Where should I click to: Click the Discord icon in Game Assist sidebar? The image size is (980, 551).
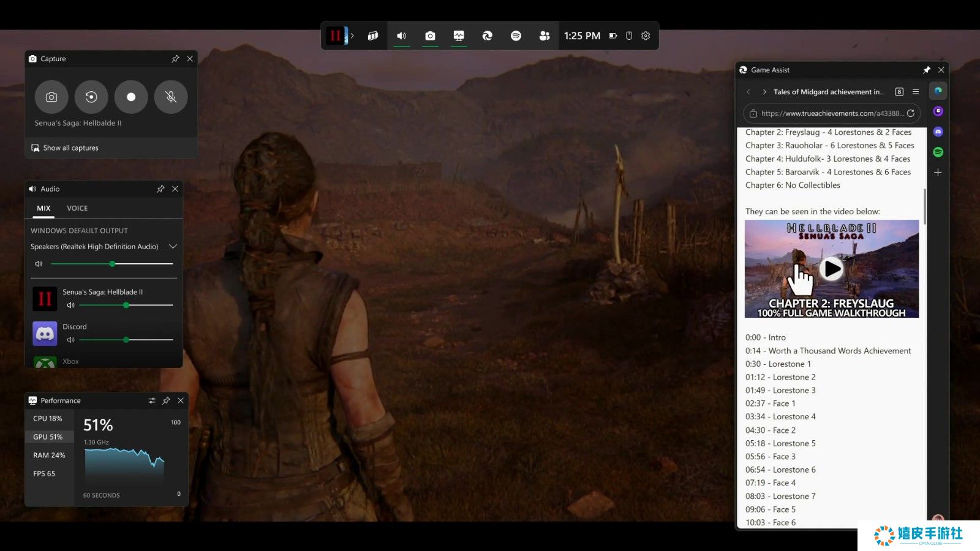938,132
